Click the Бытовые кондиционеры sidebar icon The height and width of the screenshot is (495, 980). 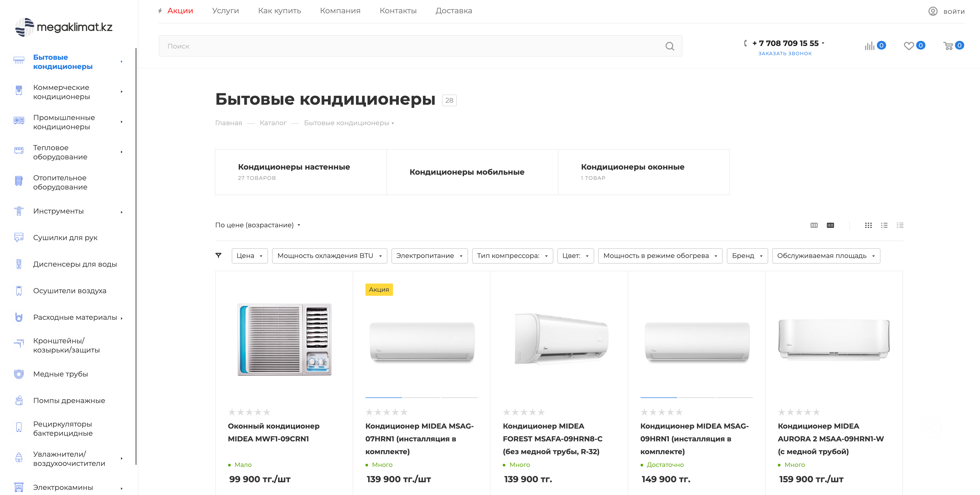pyautogui.click(x=19, y=60)
